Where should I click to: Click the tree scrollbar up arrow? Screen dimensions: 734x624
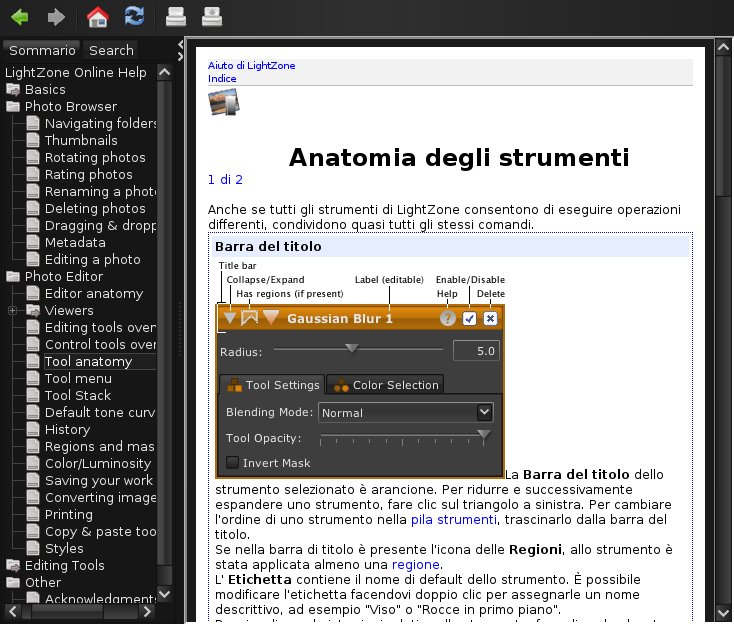point(164,72)
